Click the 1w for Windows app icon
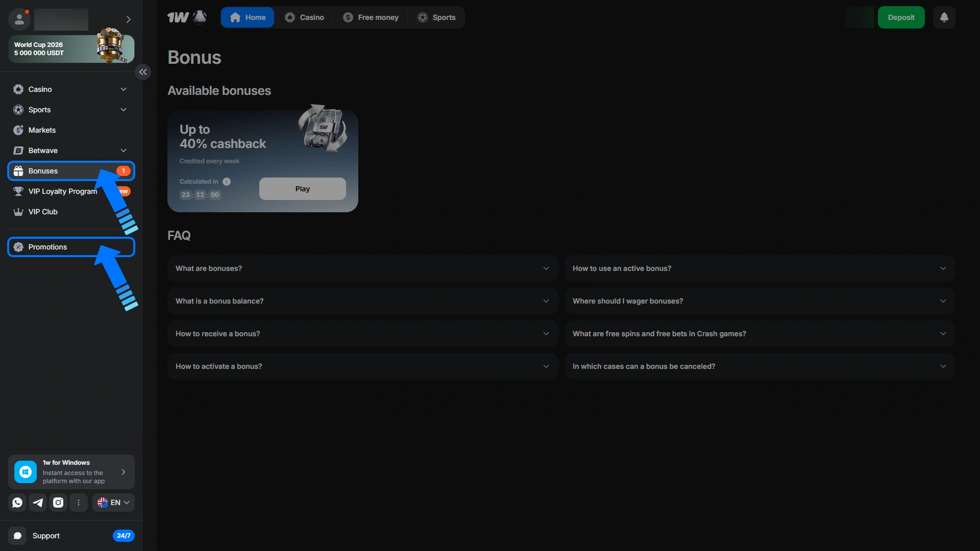The width and height of the screenshot is (980, 551). tap(26, 472)
